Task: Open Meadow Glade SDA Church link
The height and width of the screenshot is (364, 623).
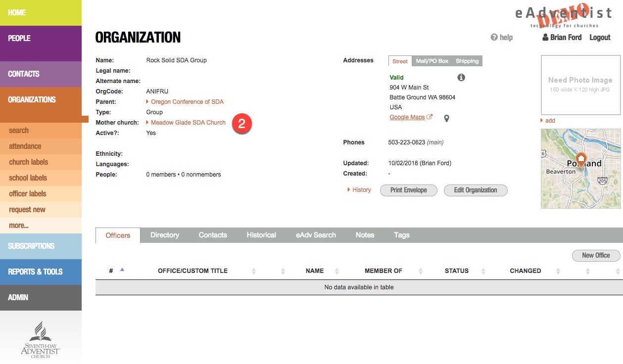Action: tap(188, 123)
